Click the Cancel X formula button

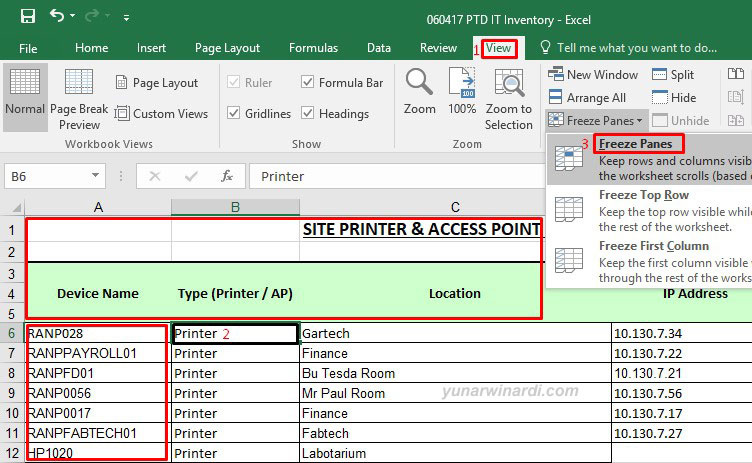click(154, 177)
